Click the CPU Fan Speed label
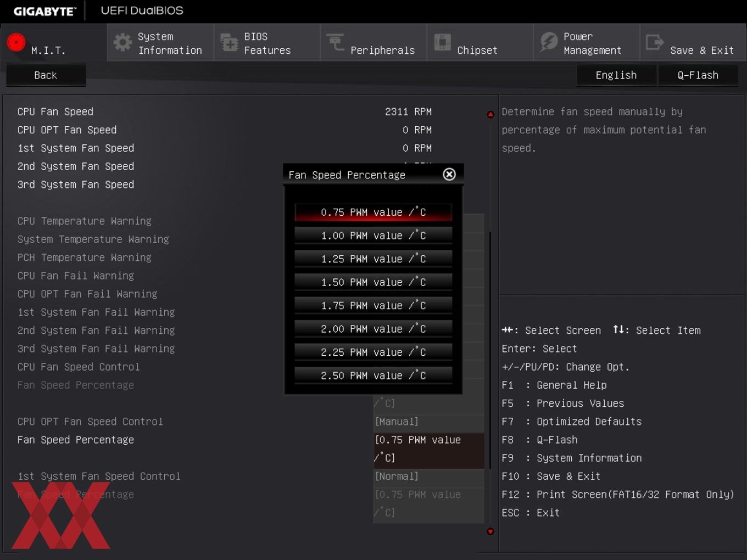 click(55, 111)
